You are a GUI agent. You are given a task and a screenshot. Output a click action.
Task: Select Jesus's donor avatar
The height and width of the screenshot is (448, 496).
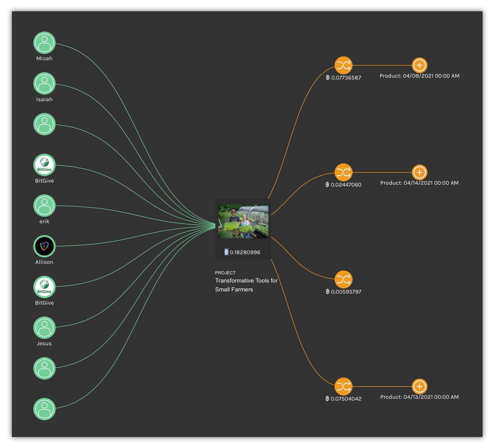pyautogui.click(x=44, y=327)
